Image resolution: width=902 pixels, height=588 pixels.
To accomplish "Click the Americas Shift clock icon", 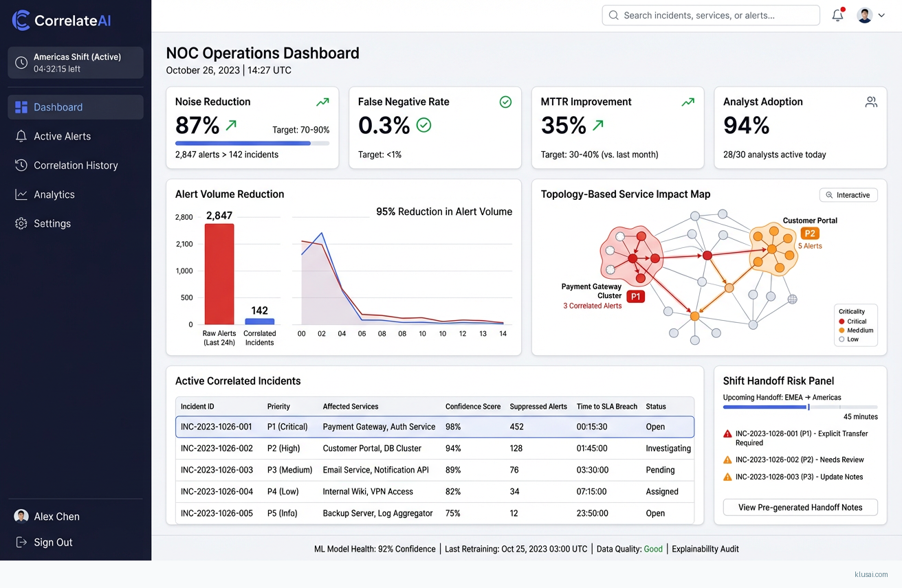I will pyautogui.click(x=21, y=63).
